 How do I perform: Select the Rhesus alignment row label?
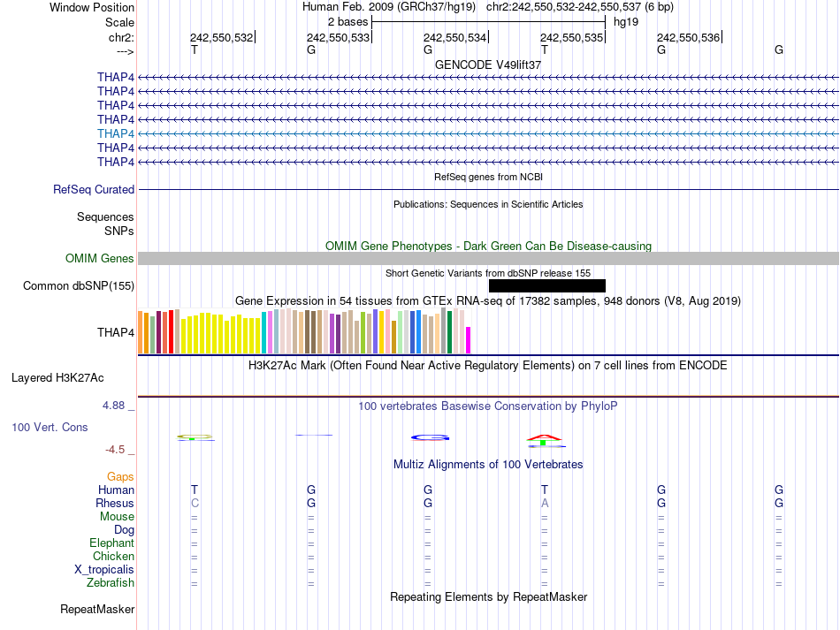point(115,503)
